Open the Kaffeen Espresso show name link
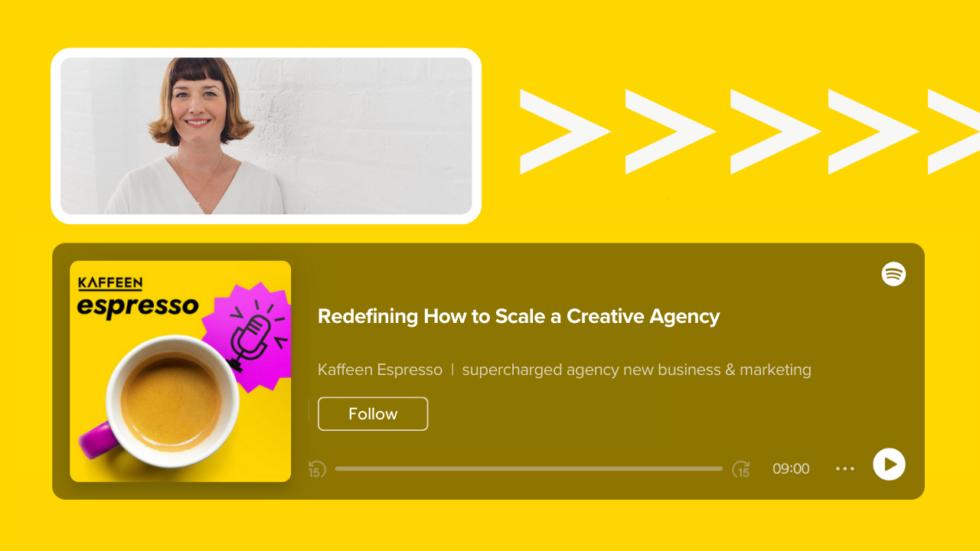 380,370
